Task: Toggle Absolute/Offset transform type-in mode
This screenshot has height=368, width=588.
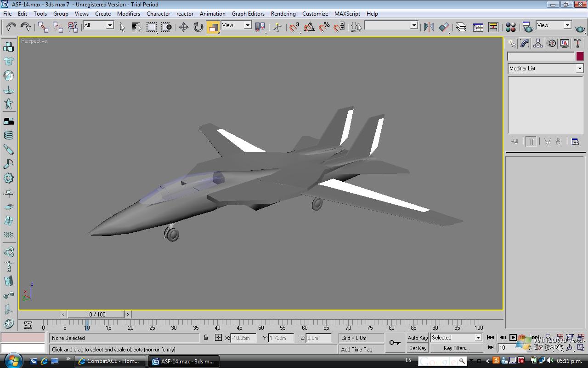Action: [218, 338]
